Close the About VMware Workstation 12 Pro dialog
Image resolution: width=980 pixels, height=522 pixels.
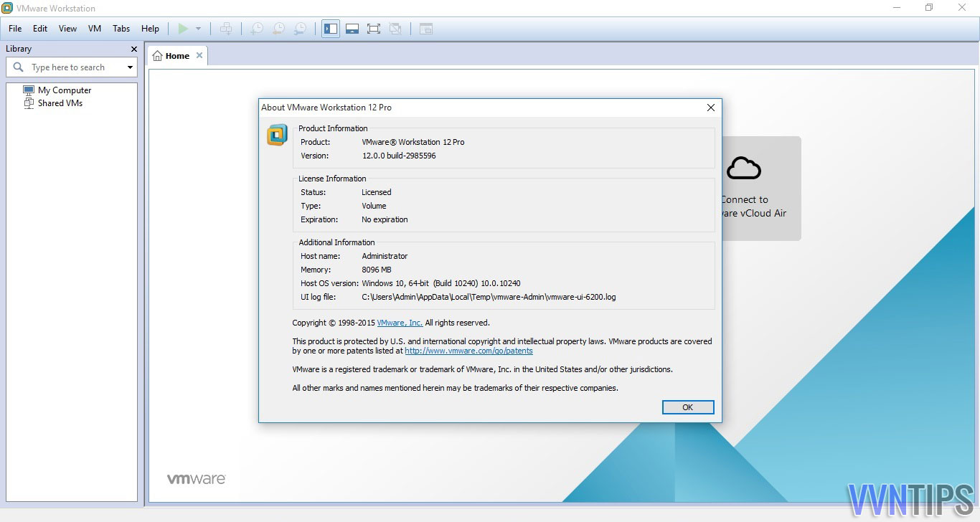[x=711, y=108]
